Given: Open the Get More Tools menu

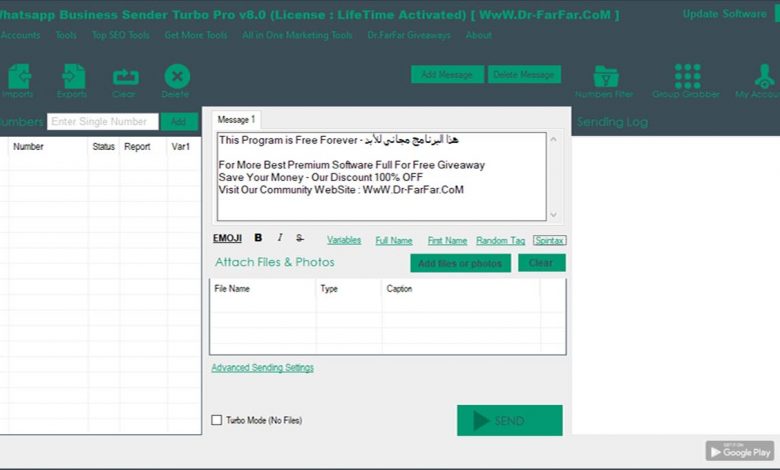Looking at the screenshot, I should point(195,35).
